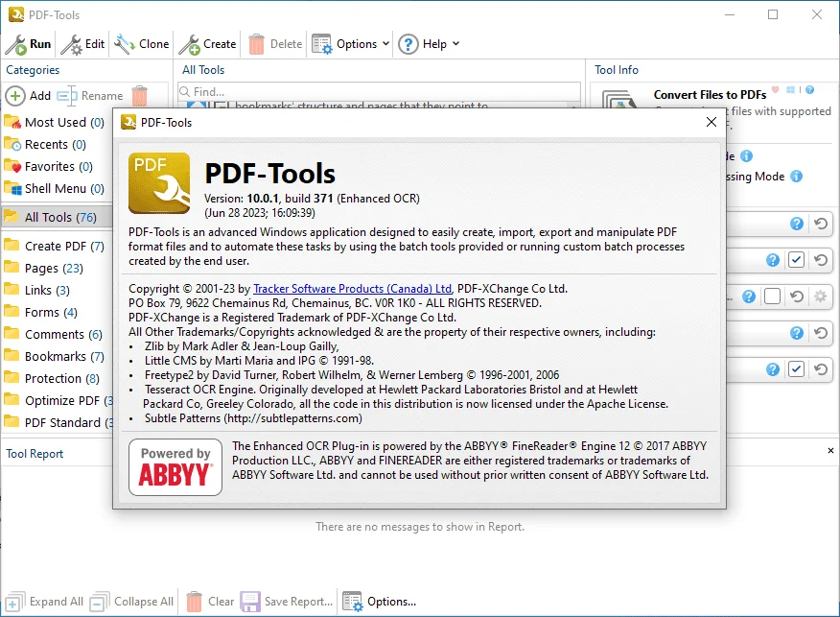Click reset arrow in last visible option row

tap(821, 369)
